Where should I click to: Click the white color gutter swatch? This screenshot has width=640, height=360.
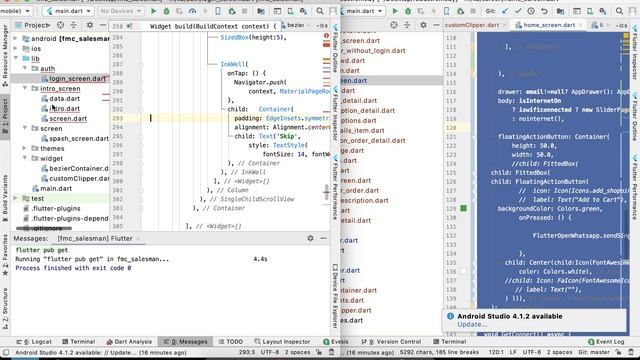coord(463,271)
